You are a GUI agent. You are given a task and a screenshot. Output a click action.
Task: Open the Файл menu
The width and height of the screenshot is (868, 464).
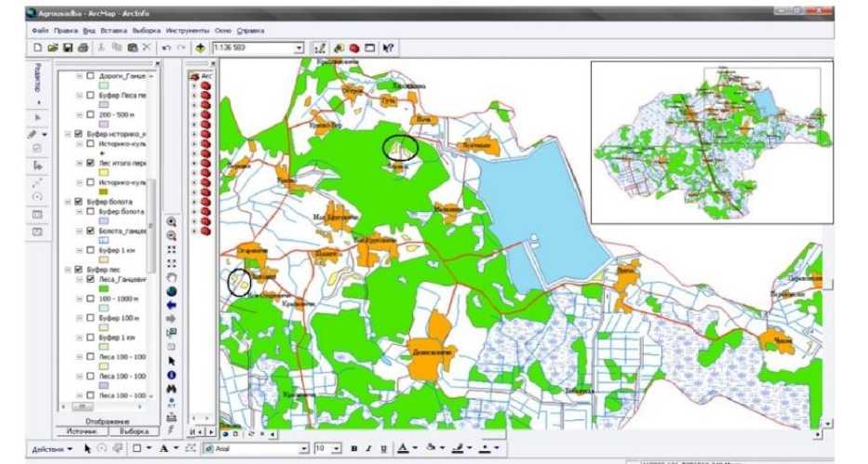(x=39, y=31)
